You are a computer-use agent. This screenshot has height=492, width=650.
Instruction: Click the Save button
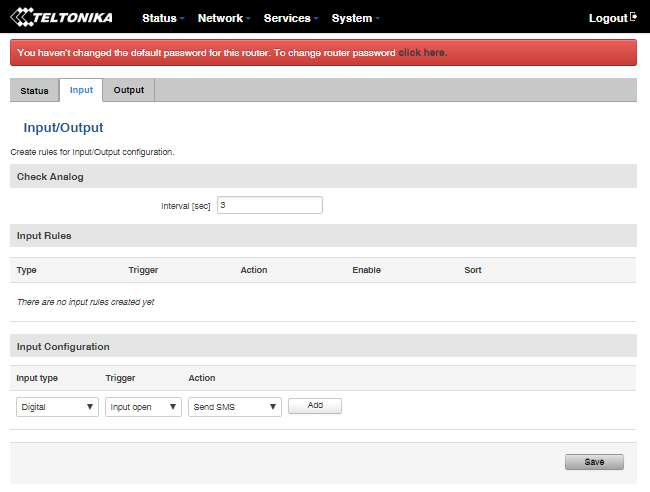pyautogui.click(x=594, y=462)
